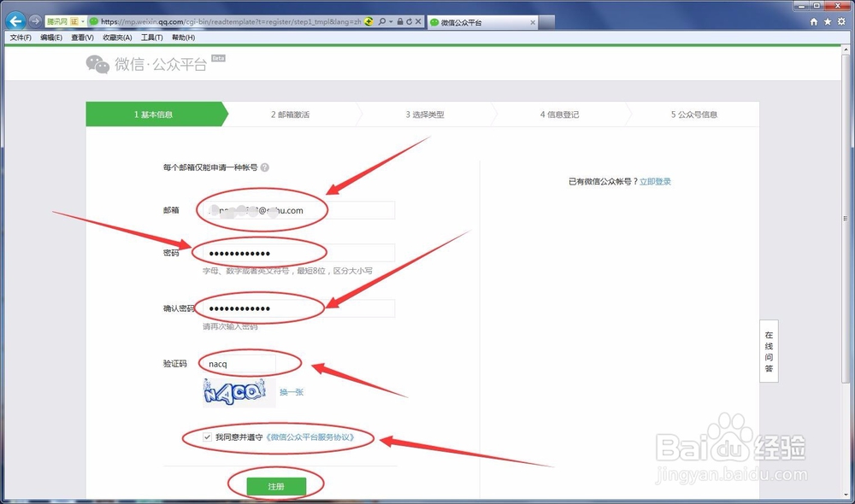The image size is (855, 504).
Task: Go back with the browser back arrow
Action: 15,21
